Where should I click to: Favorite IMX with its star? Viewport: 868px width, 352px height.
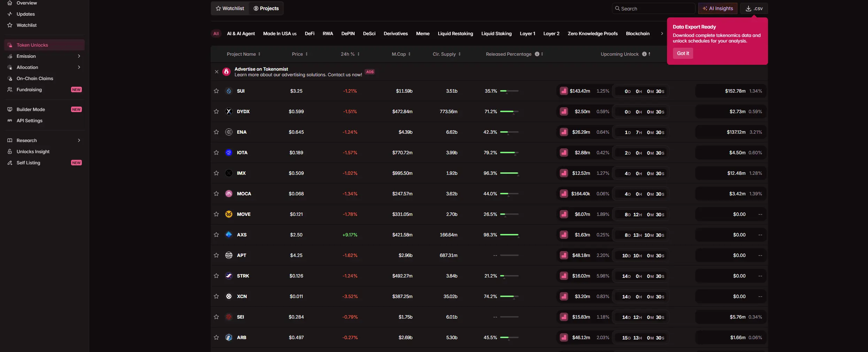[x=216, y=173]
